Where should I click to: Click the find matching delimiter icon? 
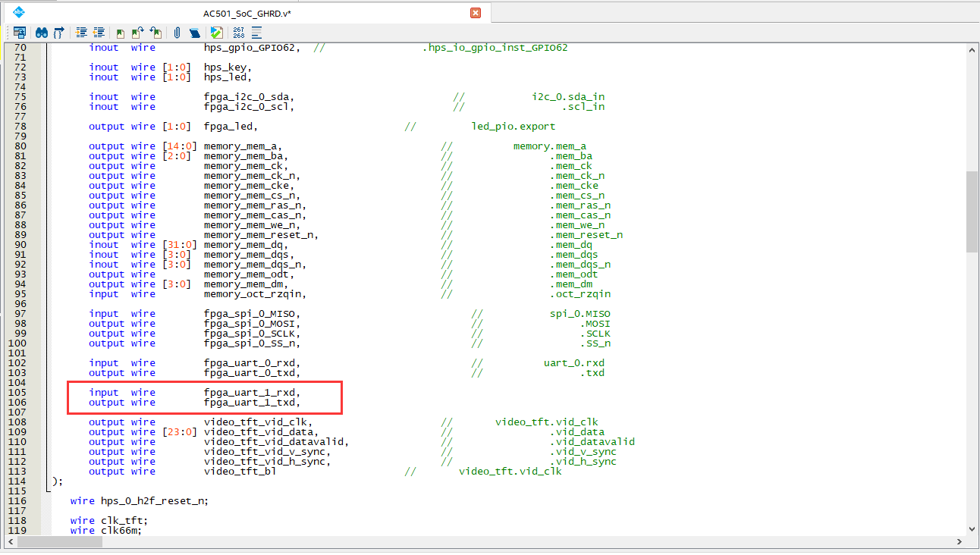(58, 33)
